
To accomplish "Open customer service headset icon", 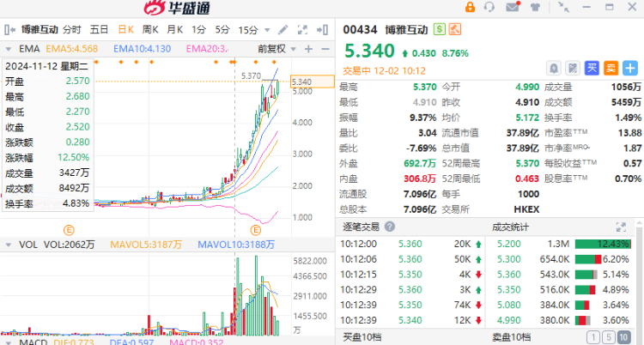I will 489,7.
